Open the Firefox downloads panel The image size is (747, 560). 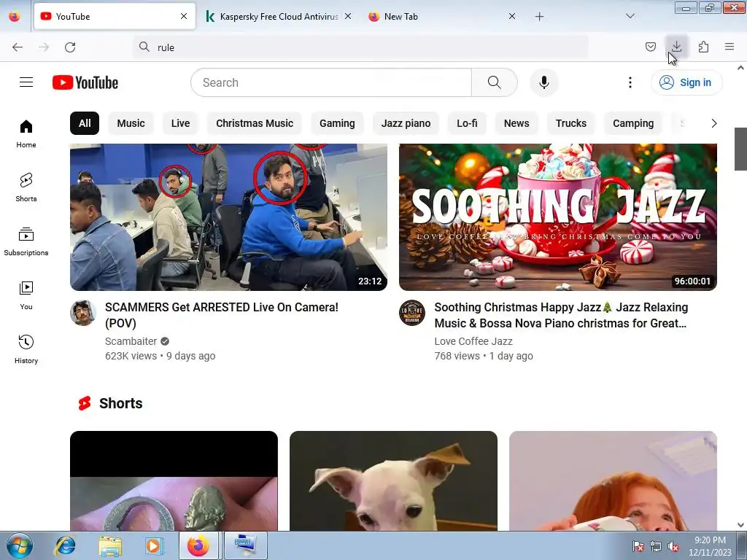point(676,47)
